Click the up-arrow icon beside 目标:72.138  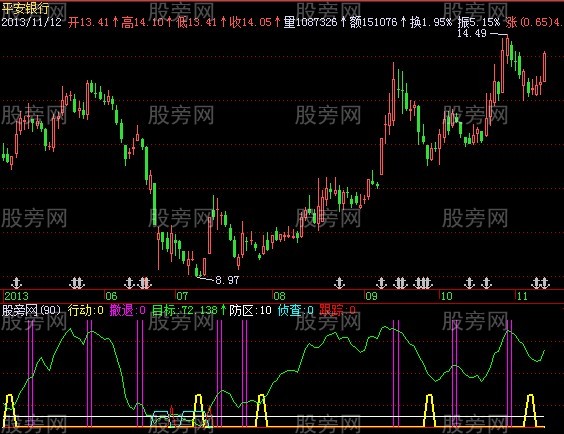[x=223, y=310]
